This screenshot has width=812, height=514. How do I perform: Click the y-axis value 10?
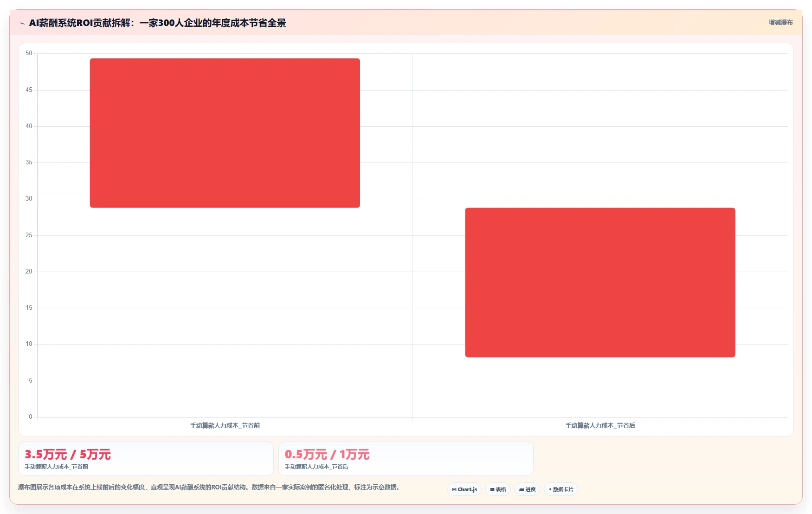pos(29,344)
